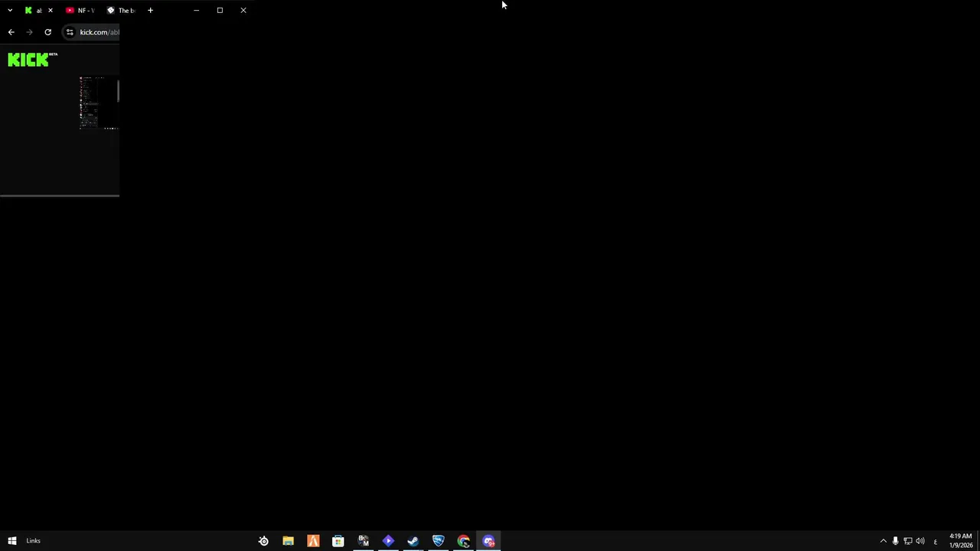Screen dimensions: 980x551
Task: Open Rocket League from the taskbar
Action: pos(438,541)
